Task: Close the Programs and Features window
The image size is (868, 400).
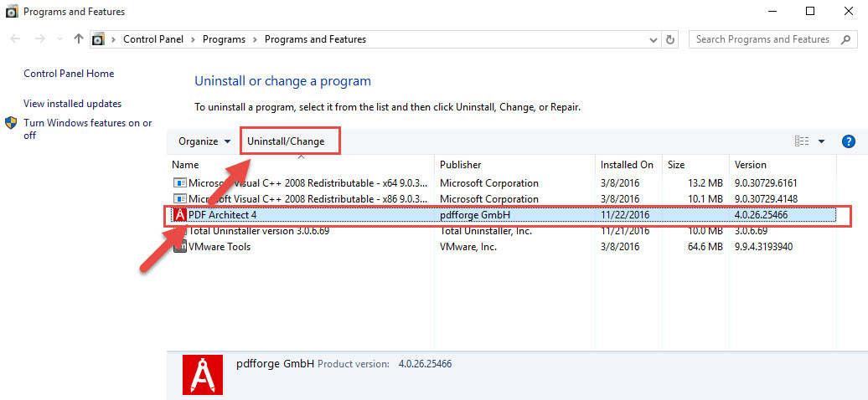Action: pos(848,12)
